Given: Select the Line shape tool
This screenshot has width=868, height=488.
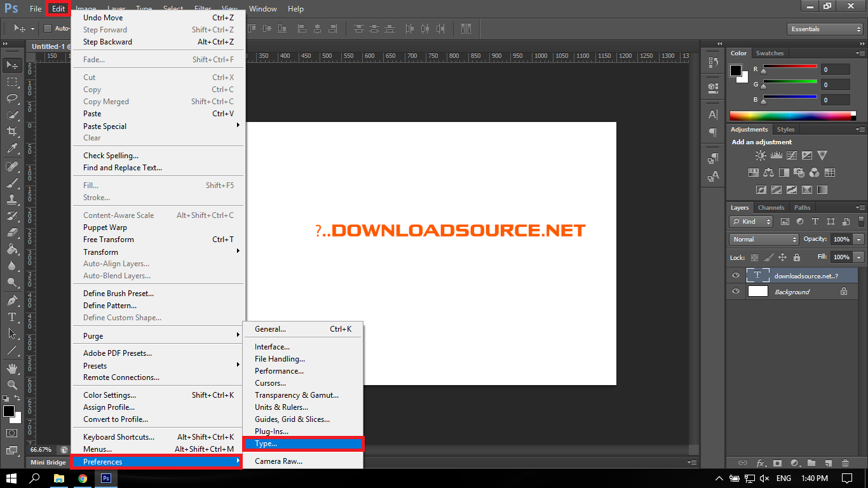Looking at the screenshot, I should [x=12, y=349].
